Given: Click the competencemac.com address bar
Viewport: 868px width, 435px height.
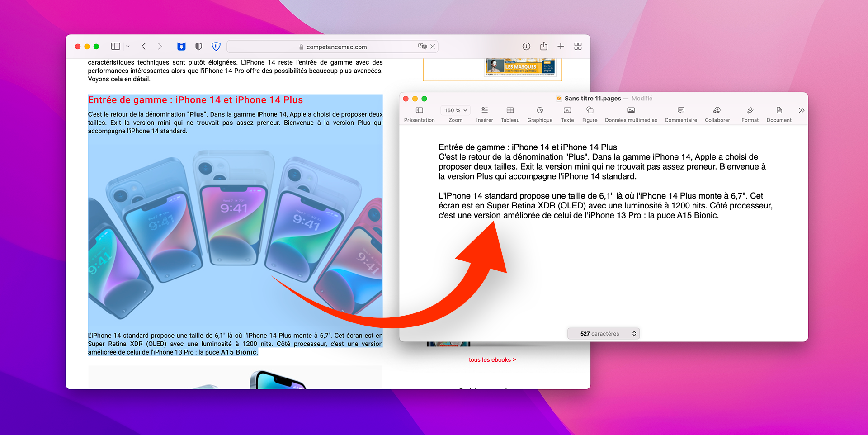Looking at the screenshot, I should pyautogui.click(x=332, y=47).
